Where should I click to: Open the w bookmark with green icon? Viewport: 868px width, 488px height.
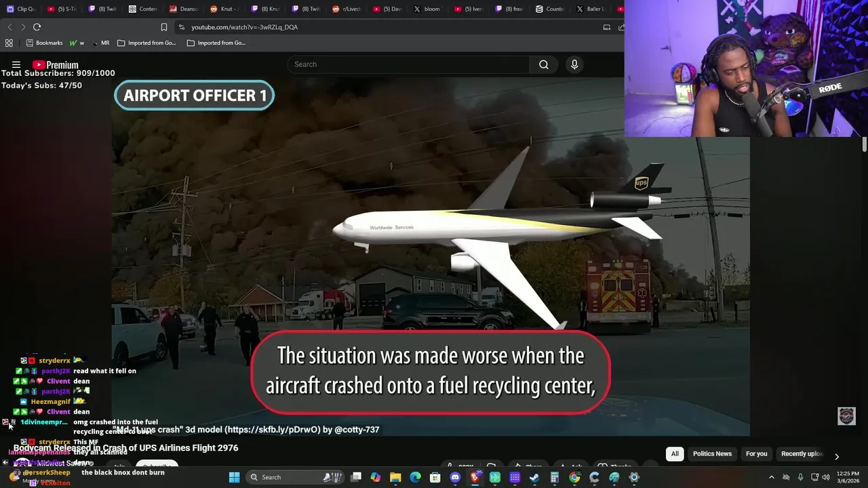click(77, 43)
